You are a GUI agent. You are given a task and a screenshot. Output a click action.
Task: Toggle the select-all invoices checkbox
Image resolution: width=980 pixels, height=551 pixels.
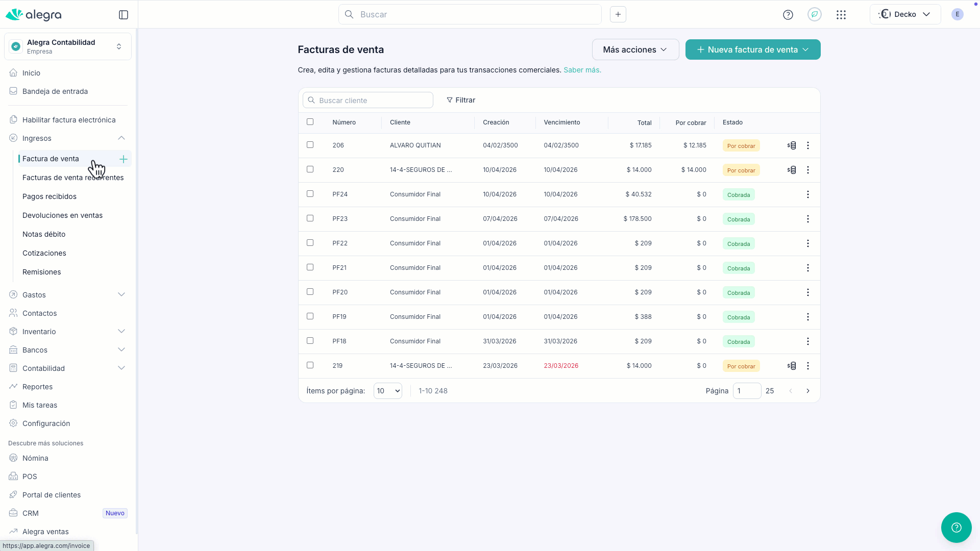tap(310, 122)
